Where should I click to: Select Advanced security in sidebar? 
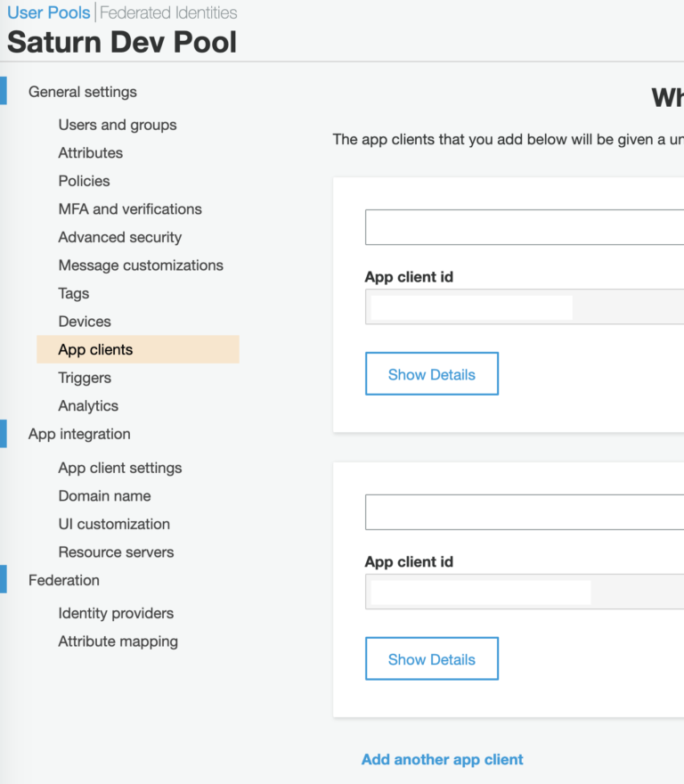tap(119, 237)
